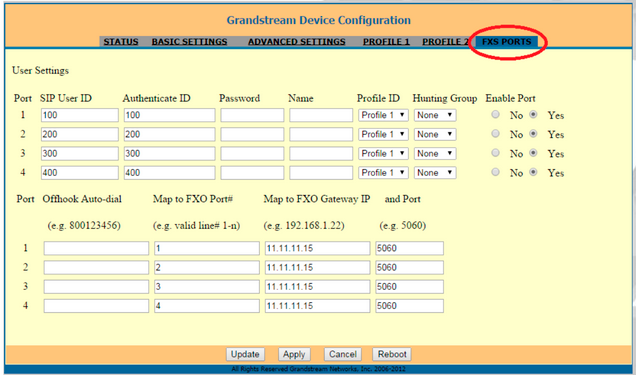Select Yes for Enable Port 4

click(x=533, y=172)
